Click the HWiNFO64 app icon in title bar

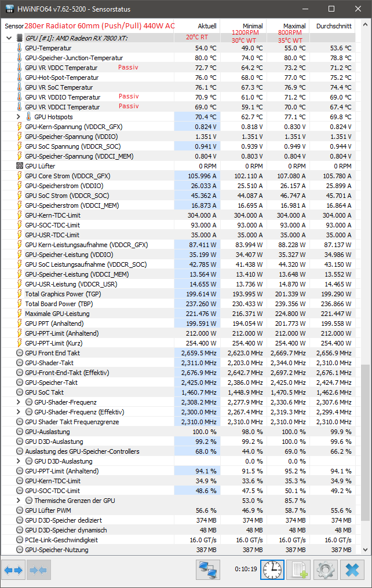pos(10,9)
